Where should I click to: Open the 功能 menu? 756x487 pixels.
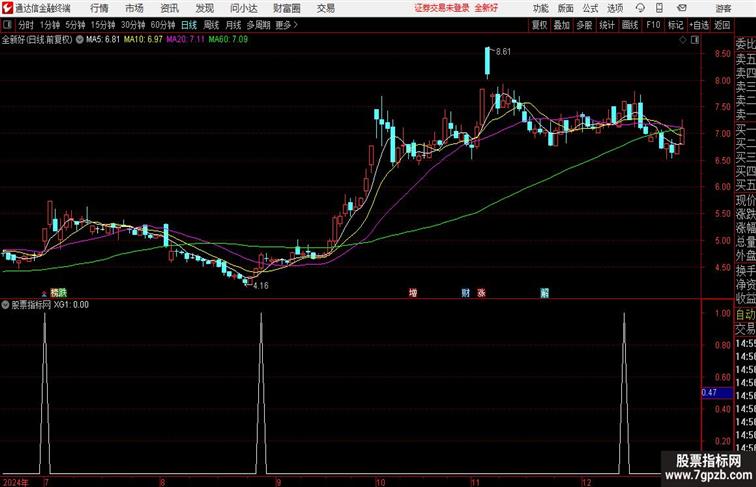540,8
